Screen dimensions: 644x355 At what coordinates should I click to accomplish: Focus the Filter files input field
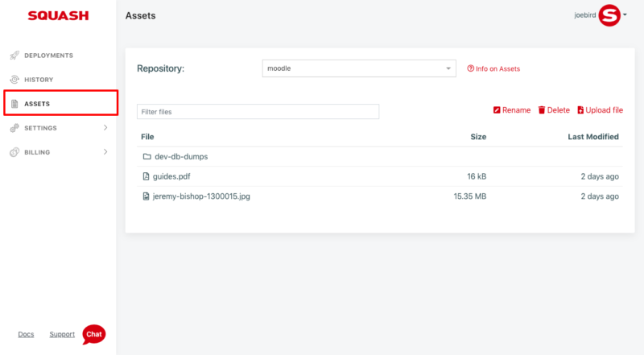258,112
